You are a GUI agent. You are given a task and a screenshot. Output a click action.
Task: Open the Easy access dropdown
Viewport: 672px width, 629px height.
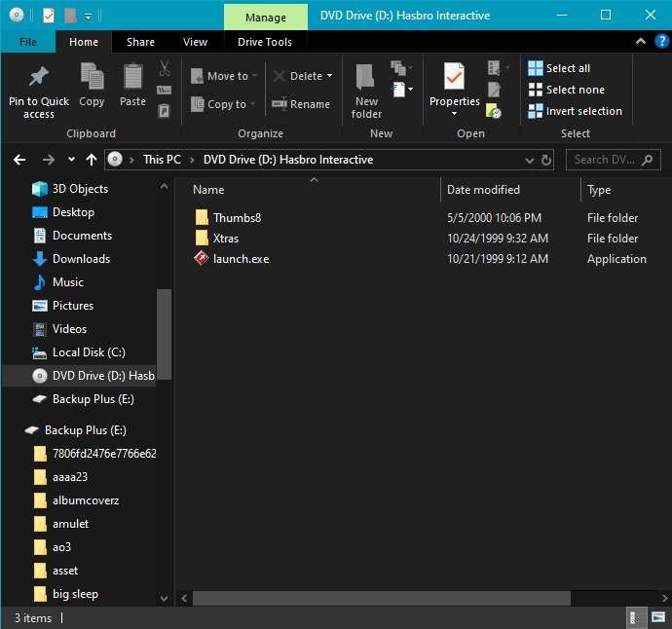tap(402, 68)
